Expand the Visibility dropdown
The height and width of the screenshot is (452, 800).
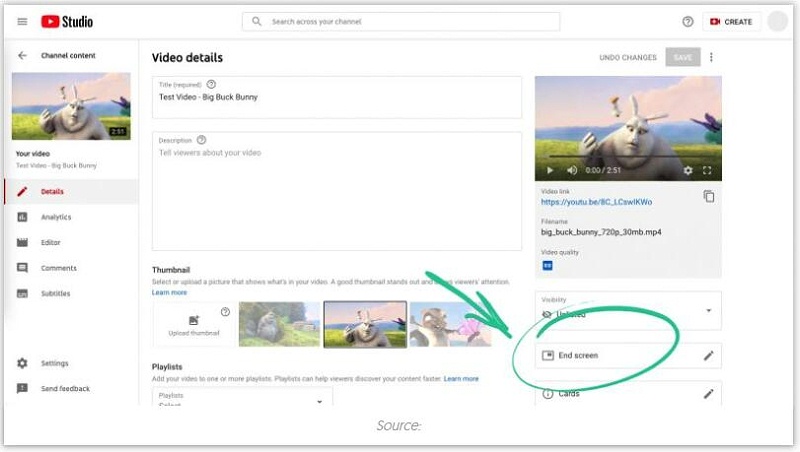709,311
